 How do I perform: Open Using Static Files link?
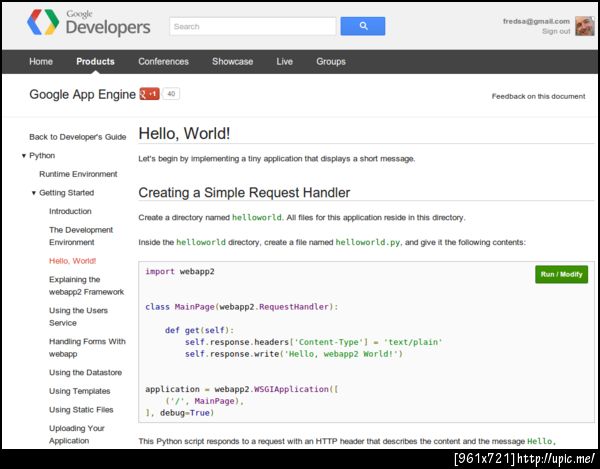81,410
